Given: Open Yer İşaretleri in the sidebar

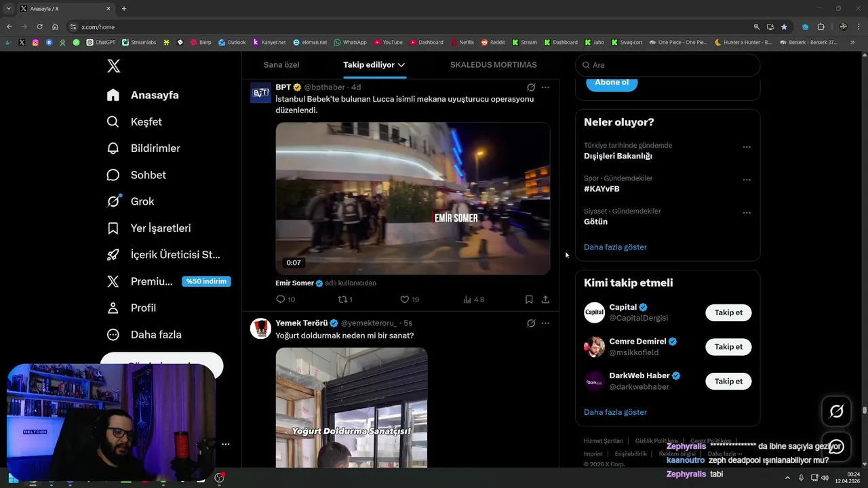Looking at the screenshot, I should click(x=149, y=228).
